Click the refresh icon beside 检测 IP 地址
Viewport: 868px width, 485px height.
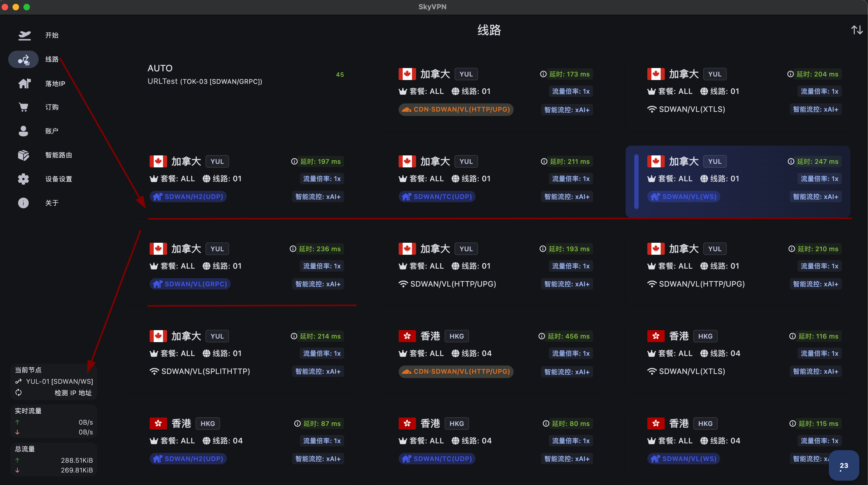[19, 393]
